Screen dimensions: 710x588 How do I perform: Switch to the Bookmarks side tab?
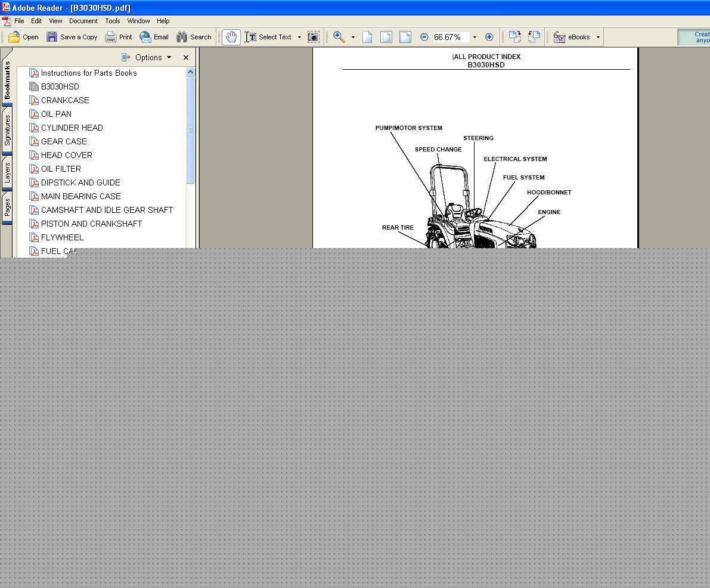point(7,80)
